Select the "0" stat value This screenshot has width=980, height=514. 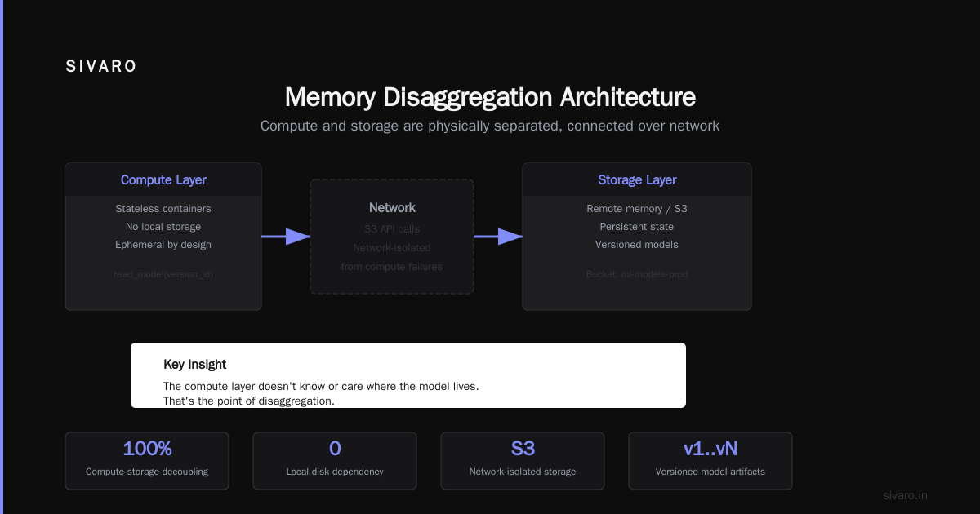(335, 449)
